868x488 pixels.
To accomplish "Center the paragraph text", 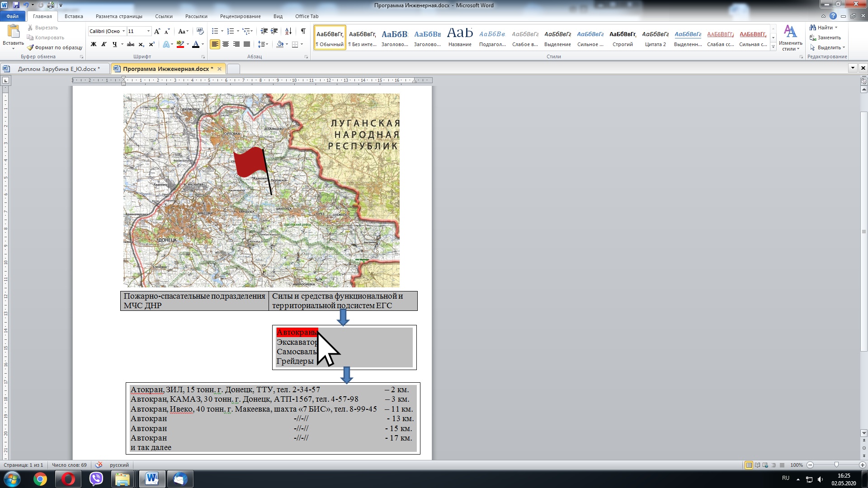I will click(226, 44).
